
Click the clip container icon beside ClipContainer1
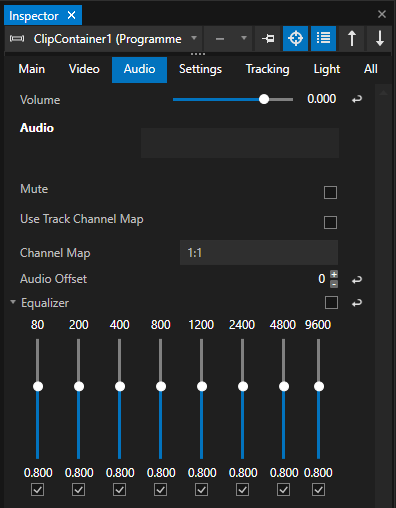pyautogui.click(x=17, y=39)
